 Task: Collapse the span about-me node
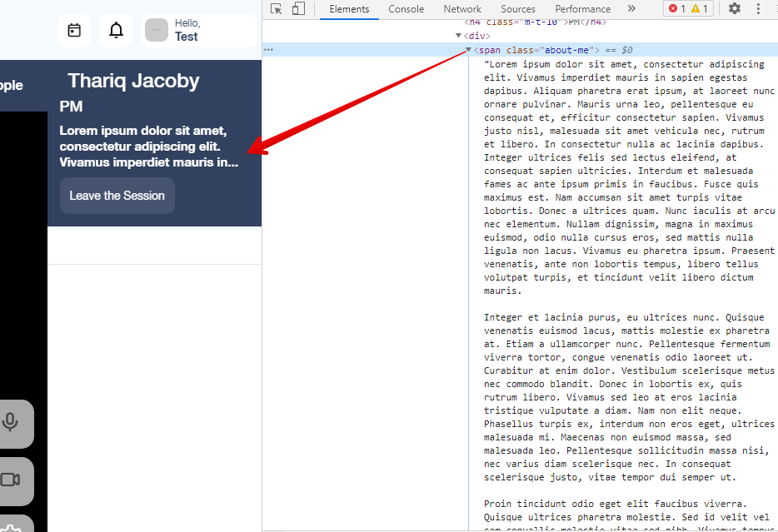468,50
